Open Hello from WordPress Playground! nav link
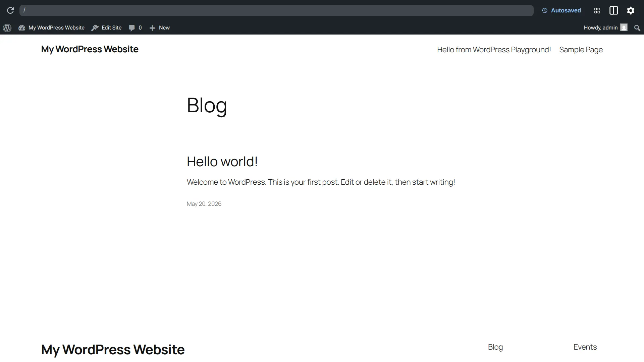644x362 pixels. [x=494, y=50]
